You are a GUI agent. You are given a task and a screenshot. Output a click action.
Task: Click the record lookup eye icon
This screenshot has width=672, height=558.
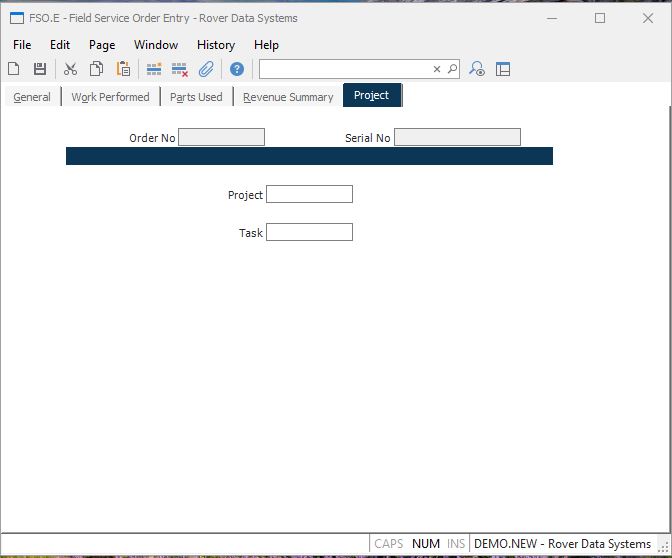[477, 69]
